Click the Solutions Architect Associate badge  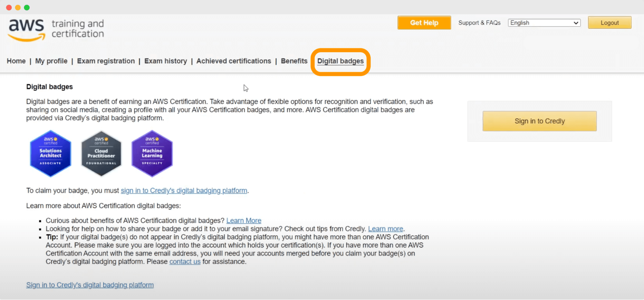[51, 154]
